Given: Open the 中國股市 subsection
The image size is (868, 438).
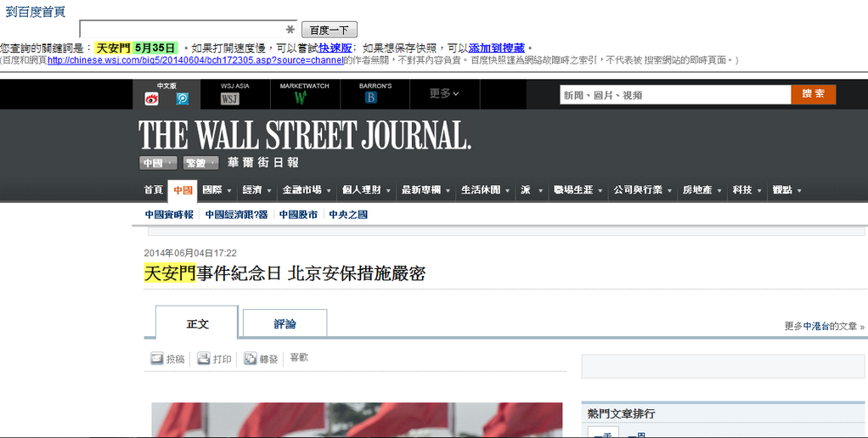Looking at the screenshot, I should click(x=298, y=215).
